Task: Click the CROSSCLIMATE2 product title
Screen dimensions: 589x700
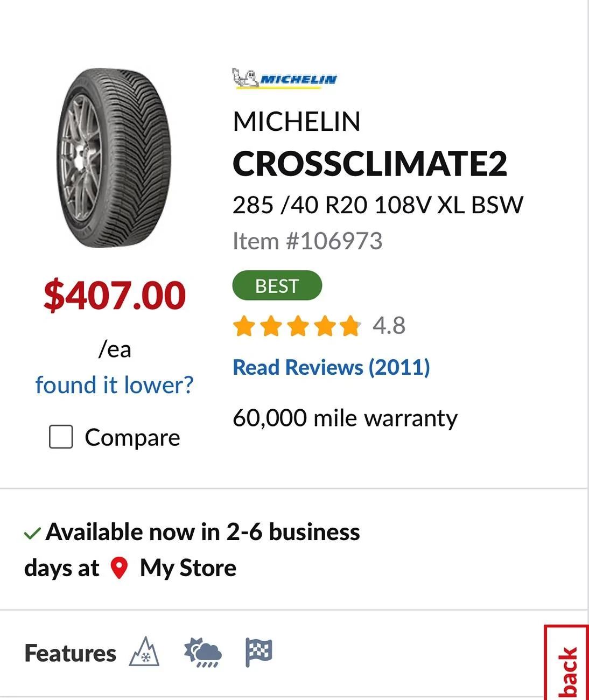Action: pyautogui.click(x=370, y=164)
